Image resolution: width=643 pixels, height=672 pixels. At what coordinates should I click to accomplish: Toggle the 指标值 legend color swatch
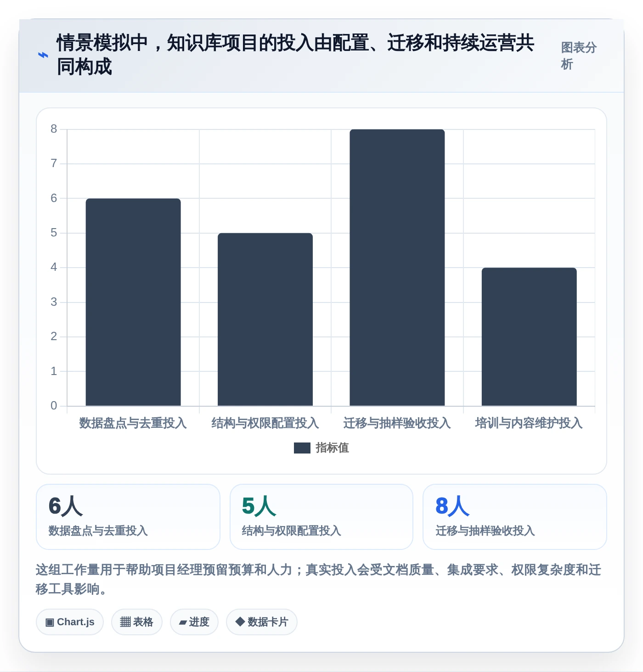pyautogui.click(x=302, y=448)
